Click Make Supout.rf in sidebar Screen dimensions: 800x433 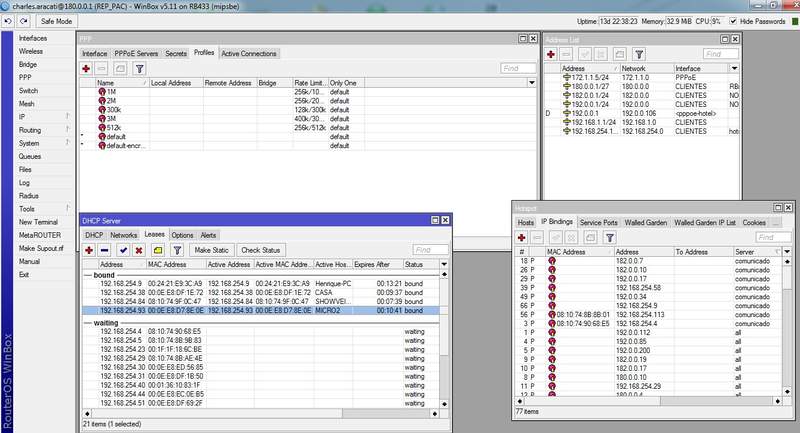(41, 248)
